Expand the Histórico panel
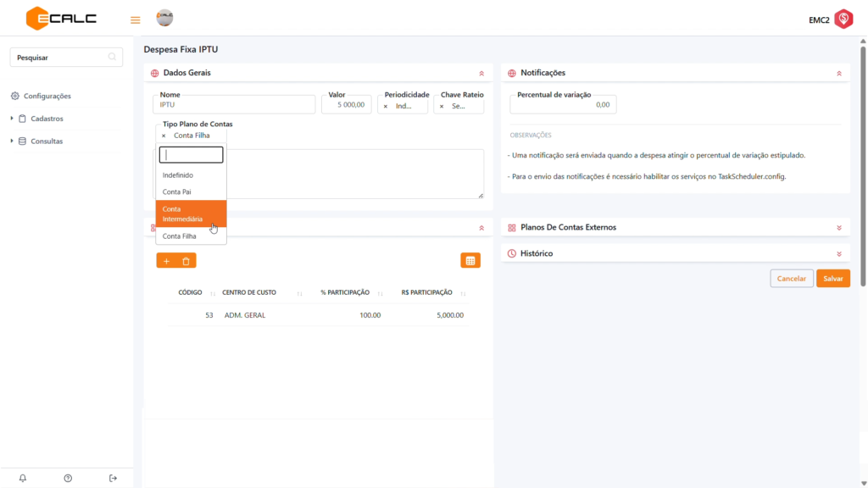 pyautogui.click(x=838, y=254)
